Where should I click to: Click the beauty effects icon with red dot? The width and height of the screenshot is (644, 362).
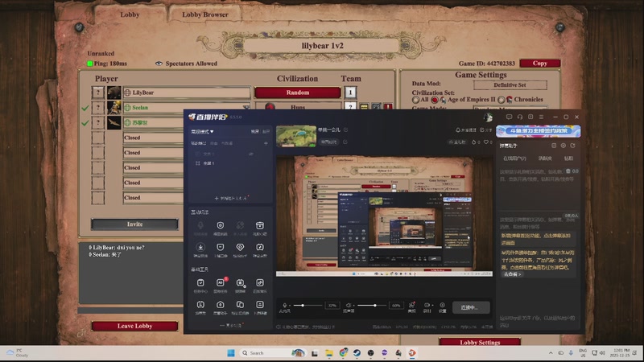pos(411,305)
